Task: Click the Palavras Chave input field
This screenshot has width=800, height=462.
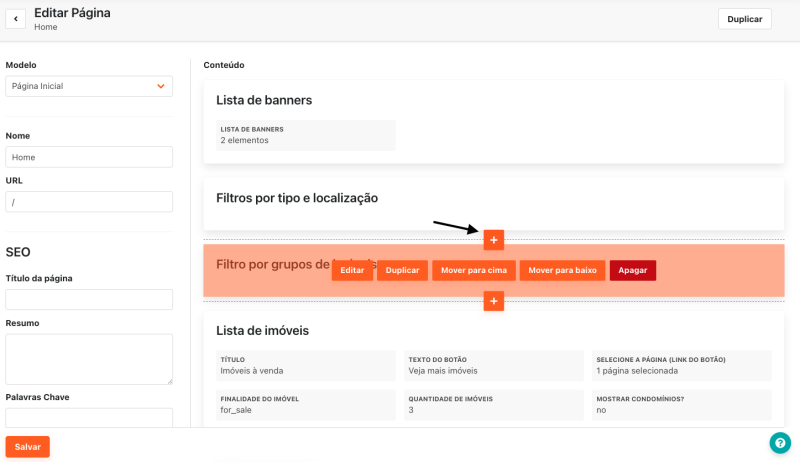Action: [89, 418]
